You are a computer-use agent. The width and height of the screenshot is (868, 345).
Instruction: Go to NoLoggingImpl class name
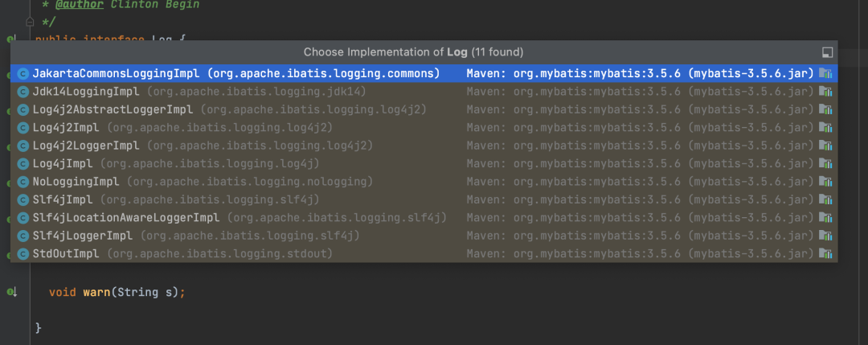(x=76, y=182)
